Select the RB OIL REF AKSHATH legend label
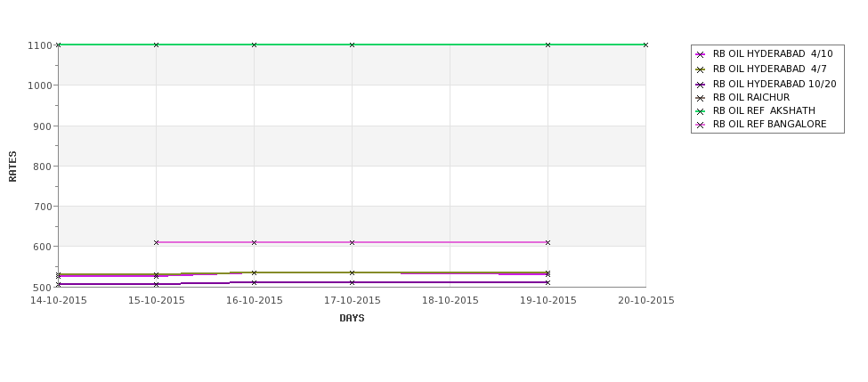The height and width of the screenshot is (382, 868). pyautogui.click(x=764, y=110)
